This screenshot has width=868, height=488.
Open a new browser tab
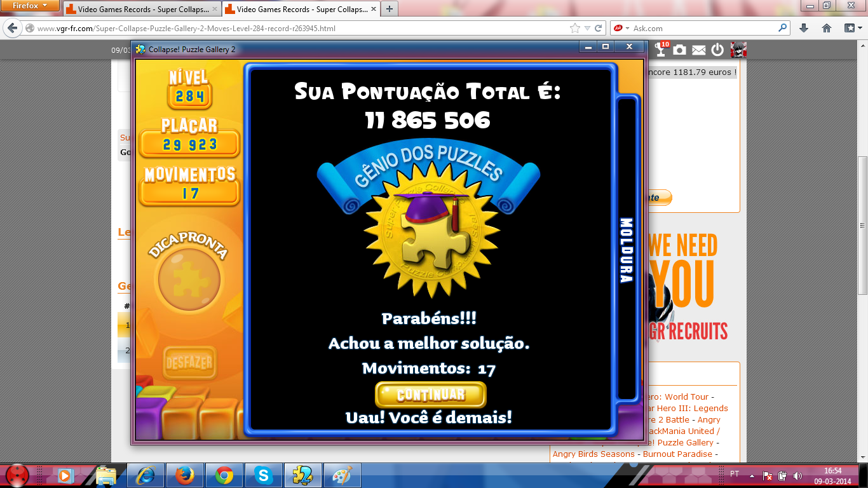coord(389,9)
